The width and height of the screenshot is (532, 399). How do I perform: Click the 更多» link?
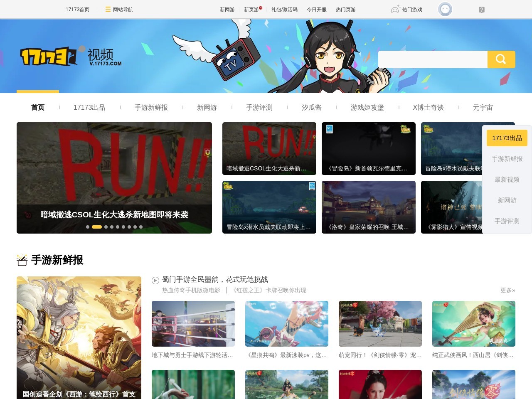[507, 290]
